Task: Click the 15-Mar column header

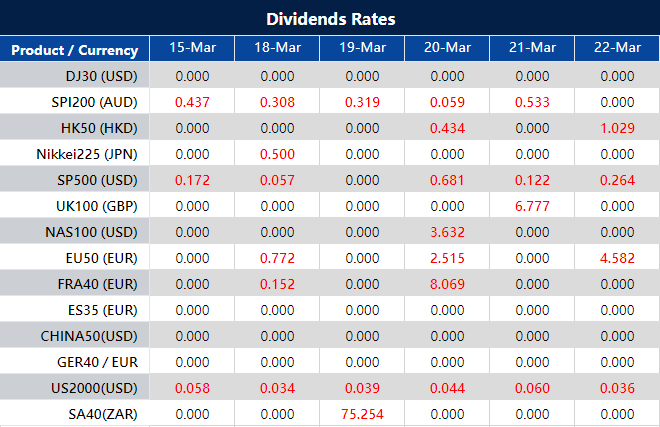Action: pyautogui.click(x=192, y=48)
